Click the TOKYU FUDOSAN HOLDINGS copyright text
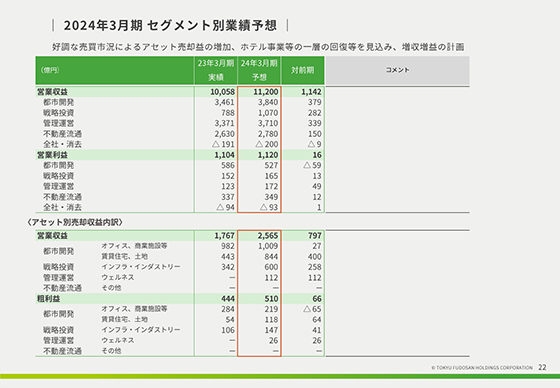 click(x=482, y=368)
